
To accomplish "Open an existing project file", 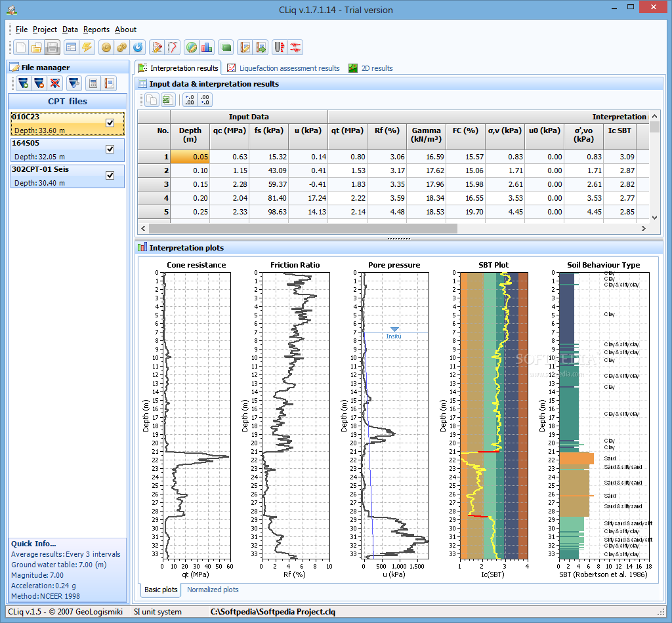I will point(37,47).
